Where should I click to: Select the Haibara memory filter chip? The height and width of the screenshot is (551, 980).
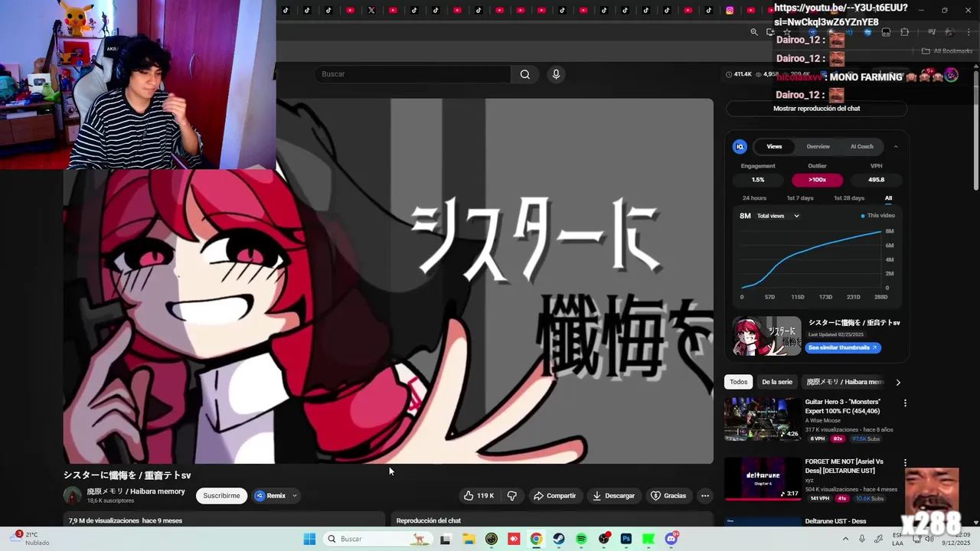click(844, 382)
